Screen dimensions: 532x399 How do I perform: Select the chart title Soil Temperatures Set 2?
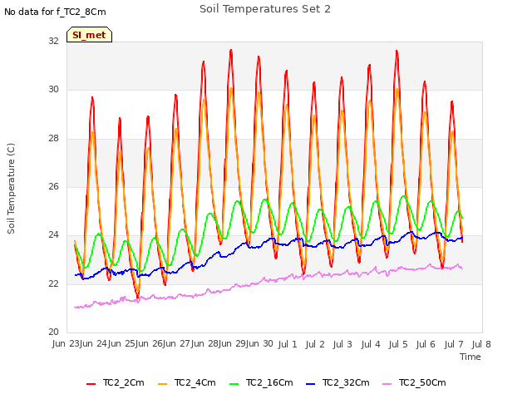(x=265, y=9)
